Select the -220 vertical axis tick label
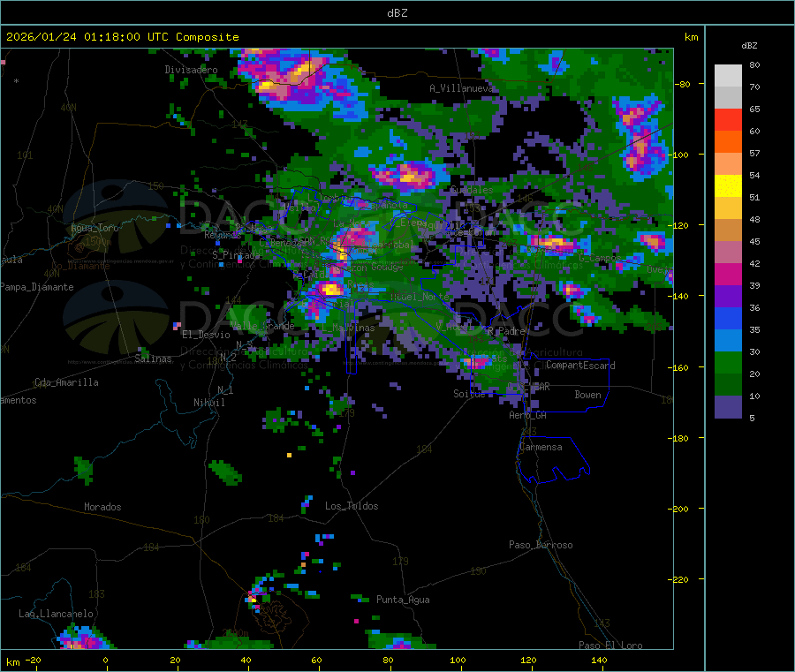This screenshot has height=672, width=795. click(x=679, y=580)
